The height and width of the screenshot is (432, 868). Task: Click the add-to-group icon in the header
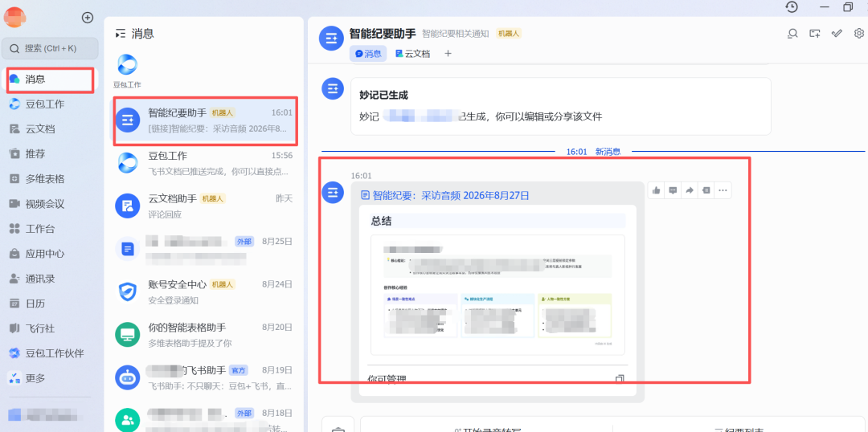click(815, 34)
